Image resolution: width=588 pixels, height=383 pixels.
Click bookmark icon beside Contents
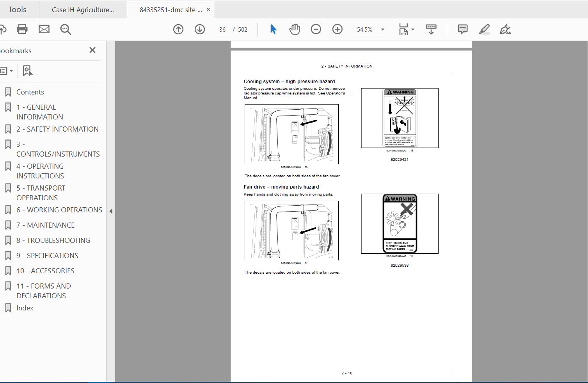click(8, 92)
